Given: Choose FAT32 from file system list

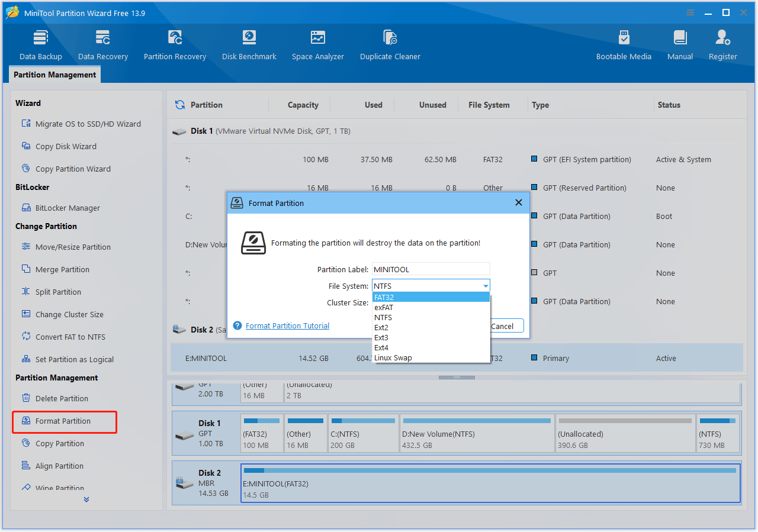Looking at the screenshot, I should tap(431, 298).
